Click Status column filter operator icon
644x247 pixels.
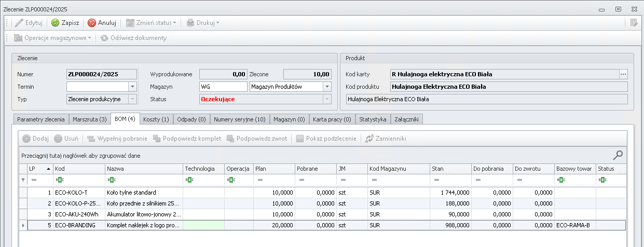tap(601, 180)
